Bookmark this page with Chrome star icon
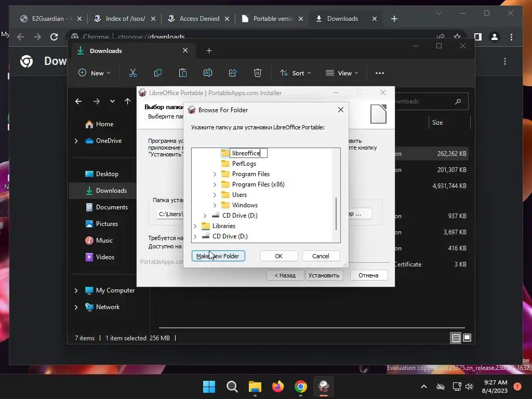The height and width of the screenshot is (399, 532). (x=457, y=37)
